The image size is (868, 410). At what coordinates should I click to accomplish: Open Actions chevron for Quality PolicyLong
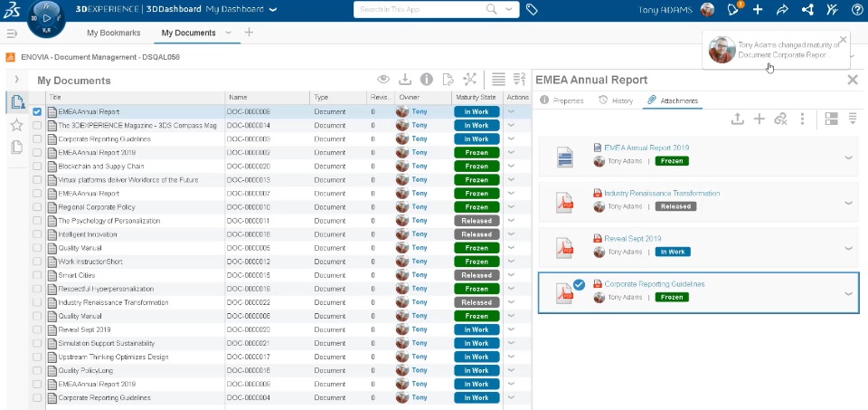(511, 370)
